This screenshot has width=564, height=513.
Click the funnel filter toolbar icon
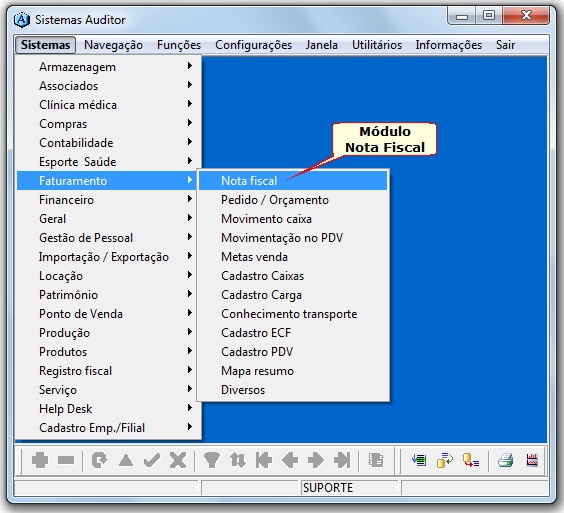tap(212, 460)
